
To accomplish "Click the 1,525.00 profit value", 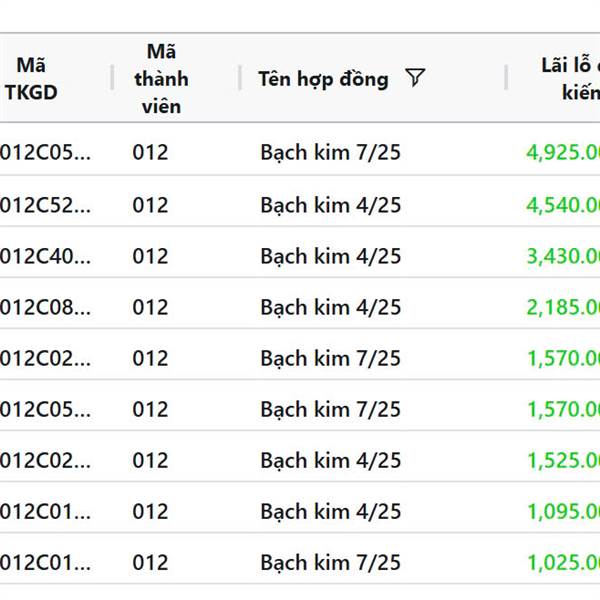I will [x=562, y=460].
